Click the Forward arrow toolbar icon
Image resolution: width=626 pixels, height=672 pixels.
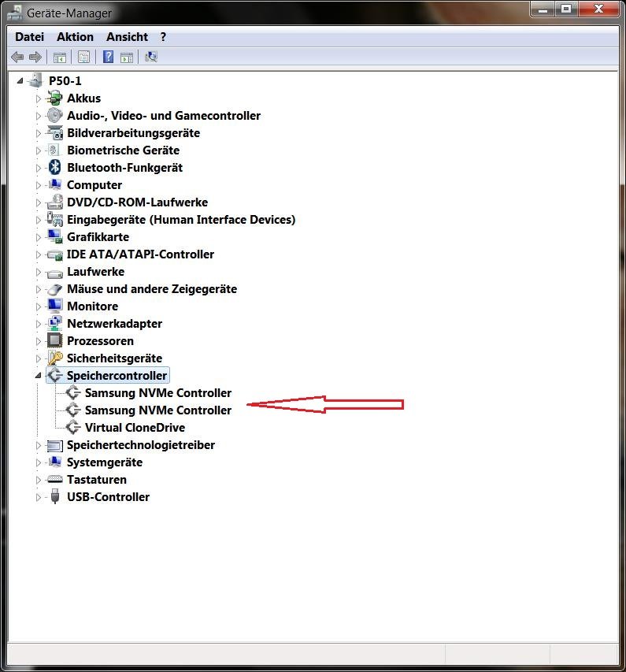click(x=35, y=57)
